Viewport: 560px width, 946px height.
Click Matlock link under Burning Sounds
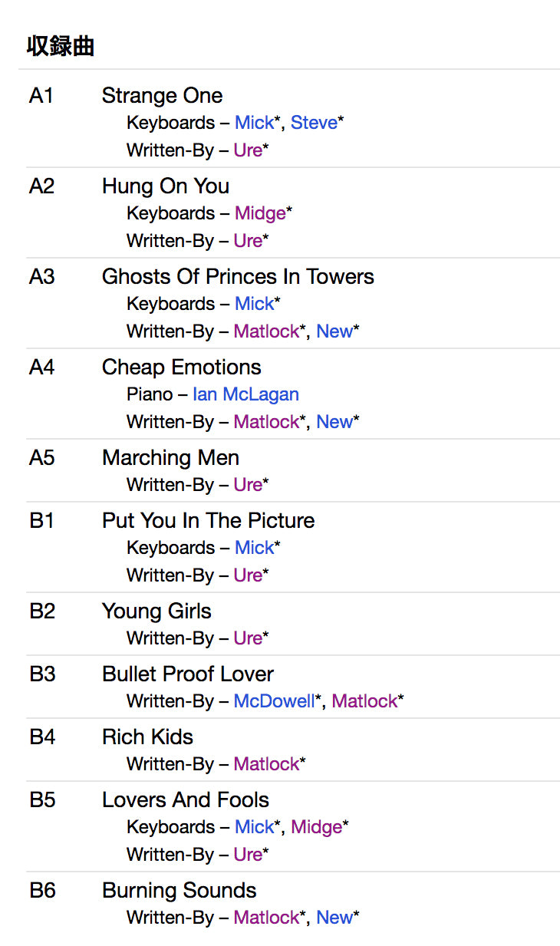[266, 918]
